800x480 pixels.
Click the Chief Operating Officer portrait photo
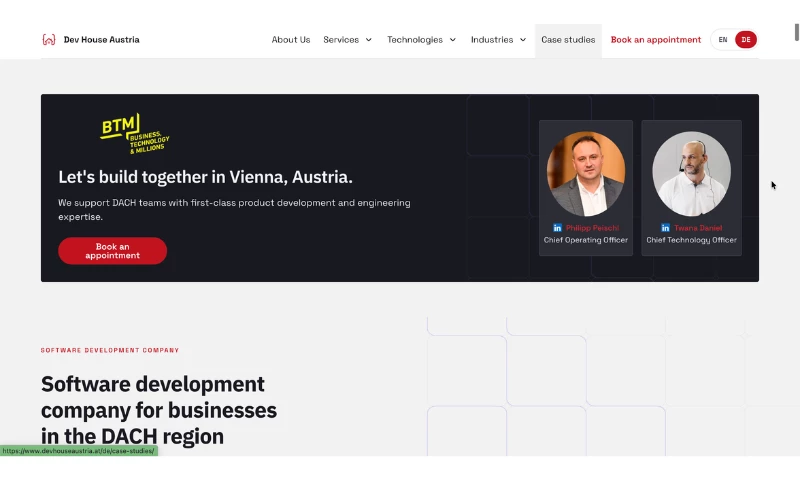[x=586, y=173]
